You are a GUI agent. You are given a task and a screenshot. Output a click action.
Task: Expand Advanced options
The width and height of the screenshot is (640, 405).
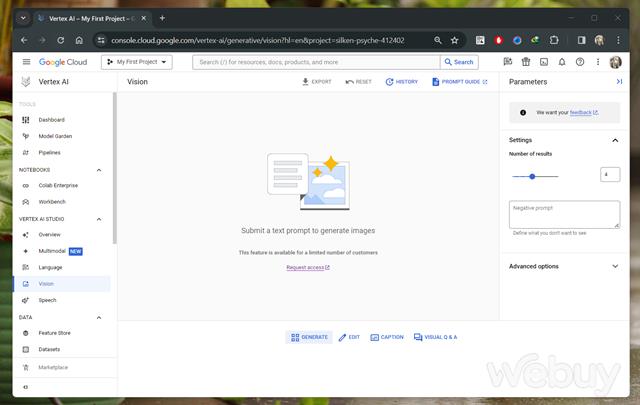pyautogui.click(x=564, y=266)
